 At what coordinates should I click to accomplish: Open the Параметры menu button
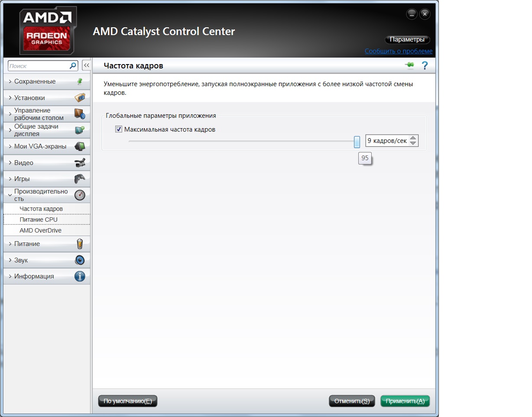coord(407,39)
